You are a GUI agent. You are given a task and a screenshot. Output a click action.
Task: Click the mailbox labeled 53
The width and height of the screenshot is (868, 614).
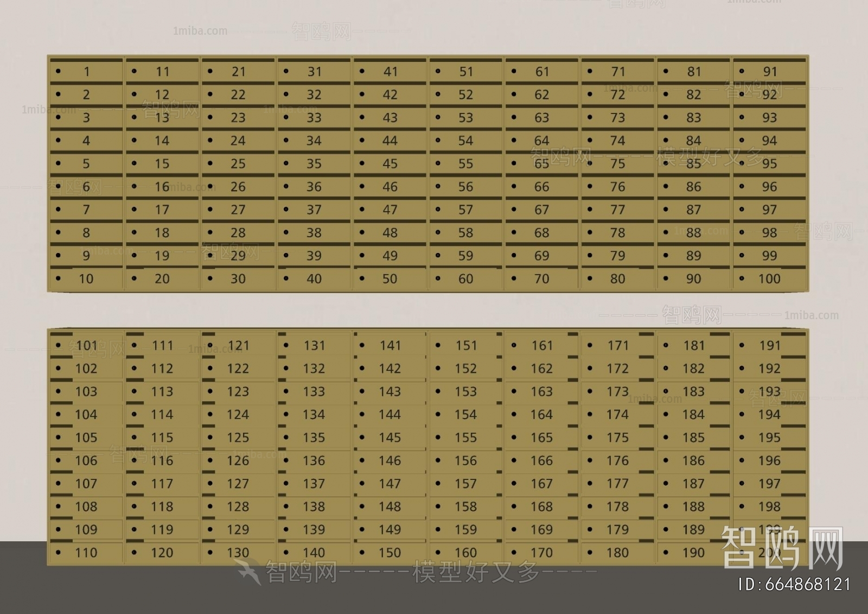click(465, 118)
